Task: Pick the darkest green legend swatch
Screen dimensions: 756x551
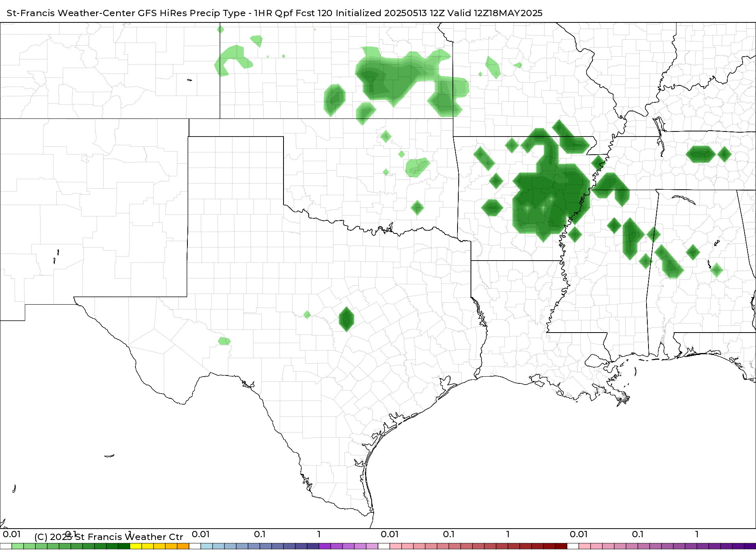Action: point(124,546)
